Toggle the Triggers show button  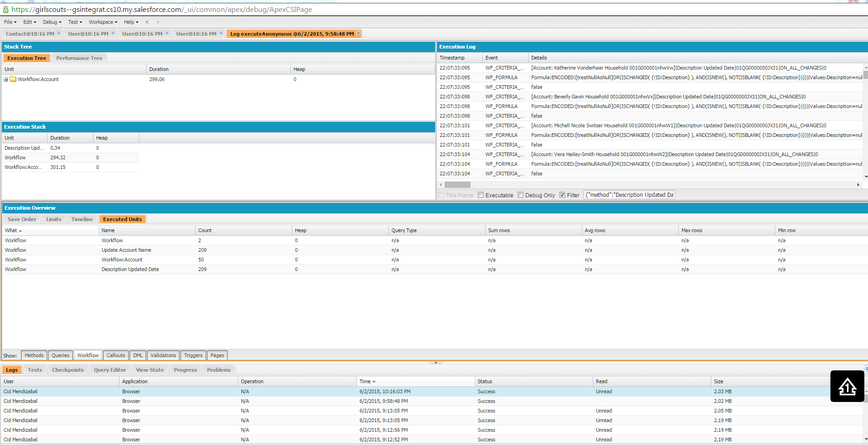(193, 355)
